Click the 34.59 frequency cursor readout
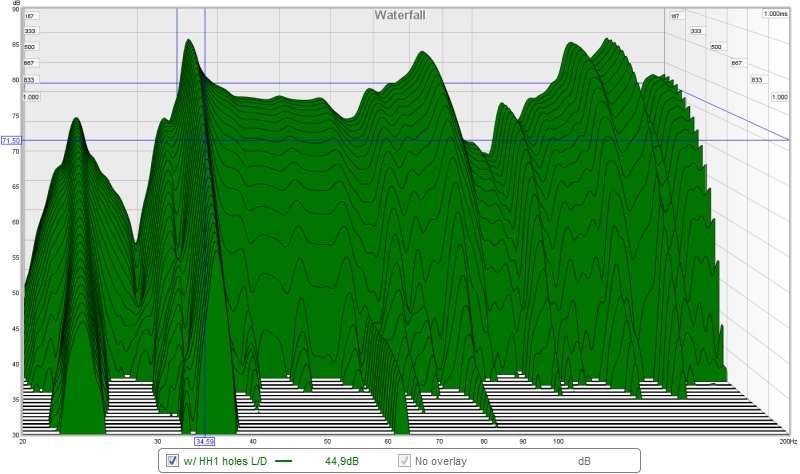This screenshot has width=800, height=474. [205, 441]
